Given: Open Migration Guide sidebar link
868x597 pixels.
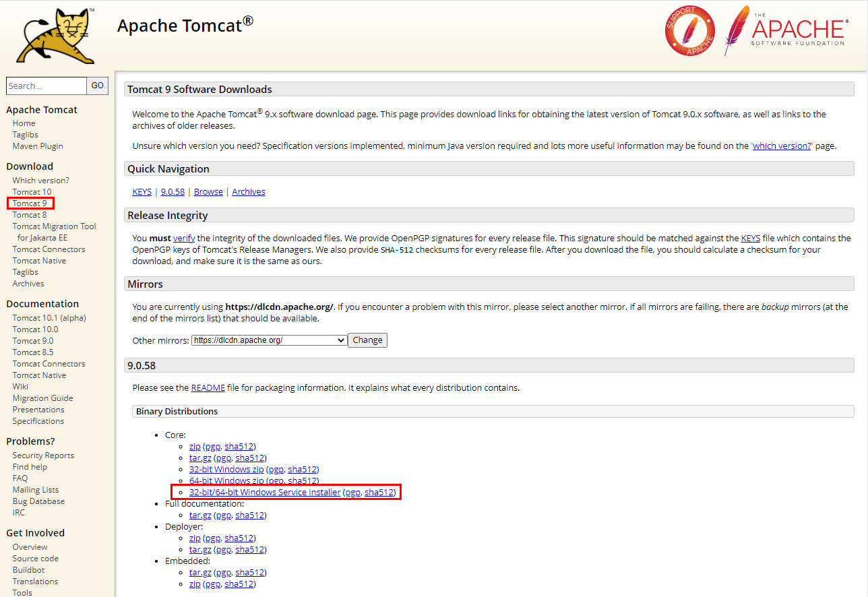Looking at the screenshot, I should coord(42,398).
